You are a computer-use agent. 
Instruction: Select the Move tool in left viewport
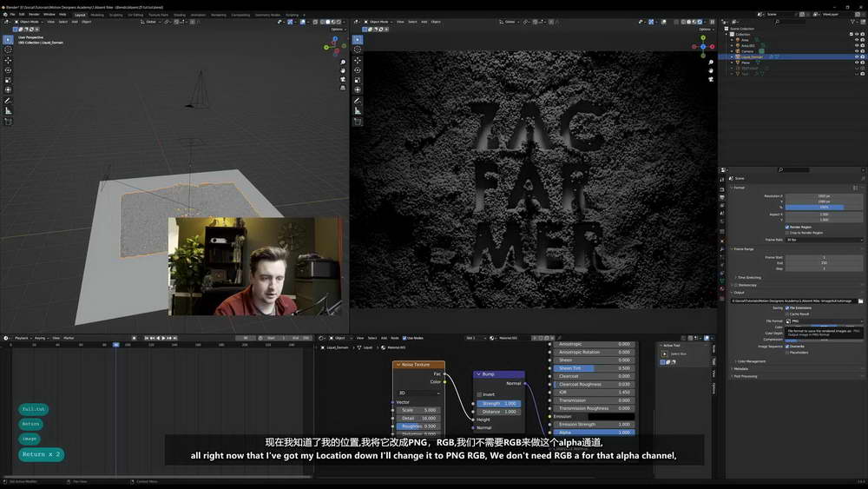[x=8, y=60]
